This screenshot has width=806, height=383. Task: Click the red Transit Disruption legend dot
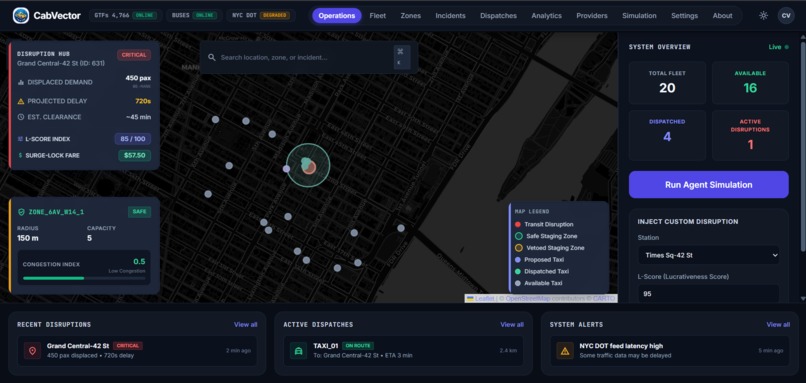point(518,224)
